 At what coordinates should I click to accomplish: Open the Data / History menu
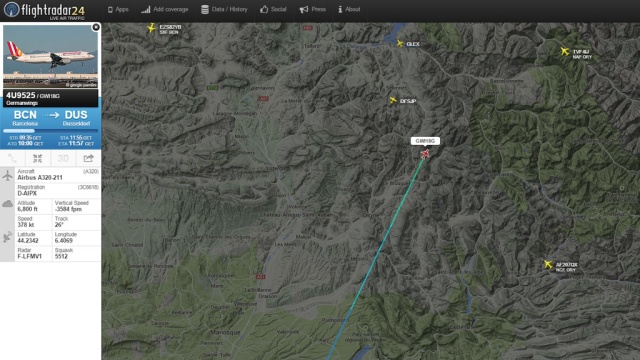pos(224,9)
